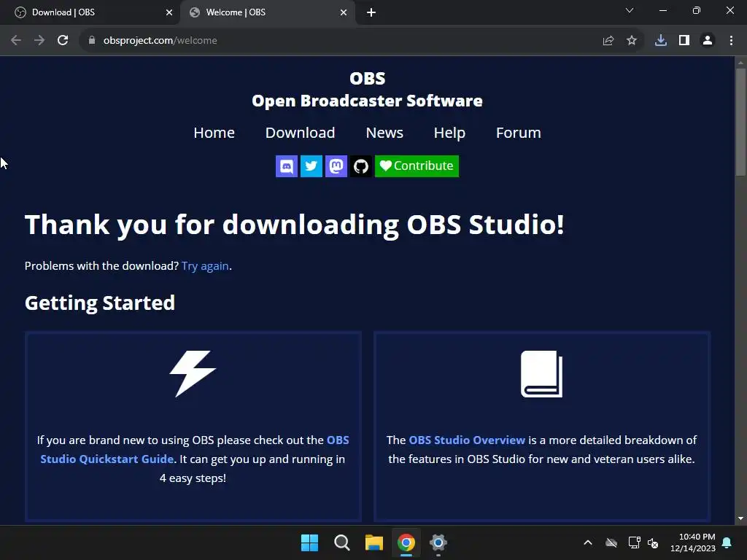
Task: Open Windows taskbar search
Action: click(342, 542)
